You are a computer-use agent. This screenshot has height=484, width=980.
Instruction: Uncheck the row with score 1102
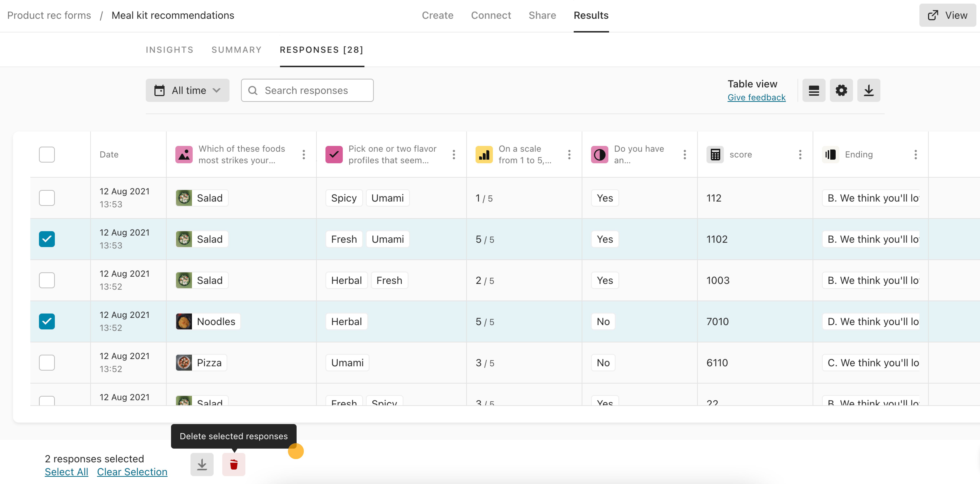(47, 239)
